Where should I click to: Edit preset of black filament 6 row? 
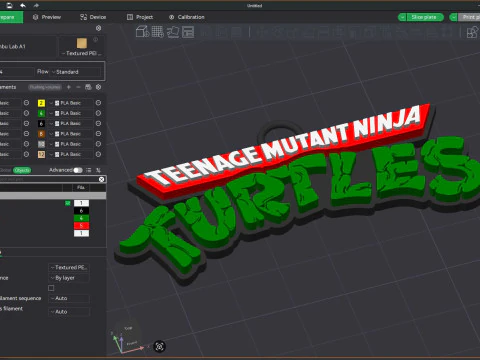(98, 124)
